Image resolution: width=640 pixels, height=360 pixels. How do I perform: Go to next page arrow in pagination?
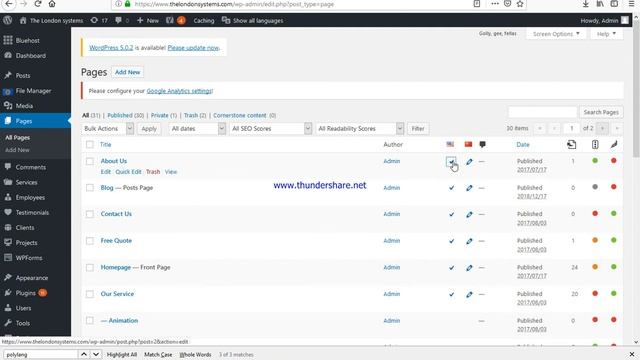click(x=602, y=129)
